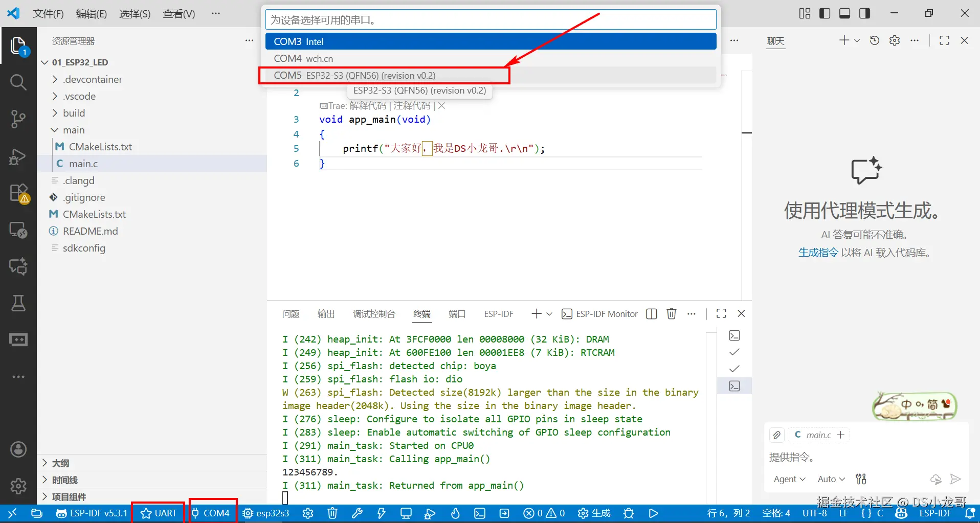Open the Extensions view with warning badge
Screen dimensions: 980x523
coord(19,194)
